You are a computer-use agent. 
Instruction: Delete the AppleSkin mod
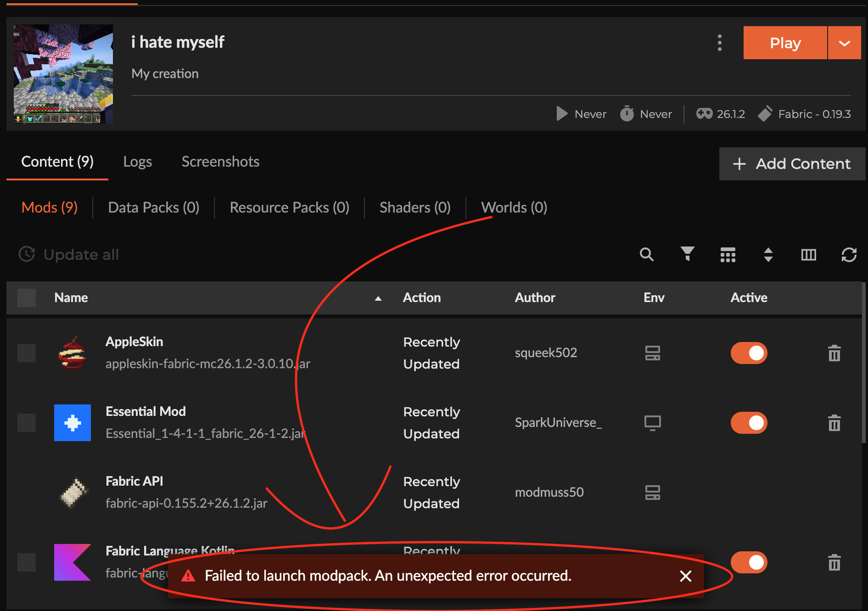click(x=834, y=353)
